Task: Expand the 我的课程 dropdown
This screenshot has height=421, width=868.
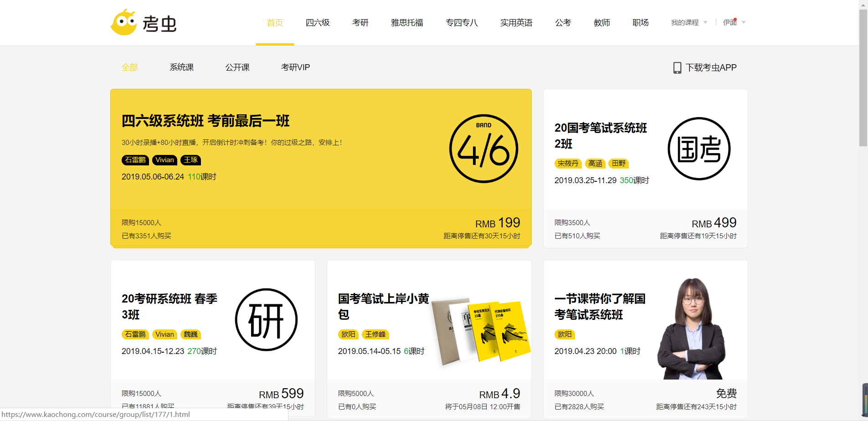Action: pos(689,22)
